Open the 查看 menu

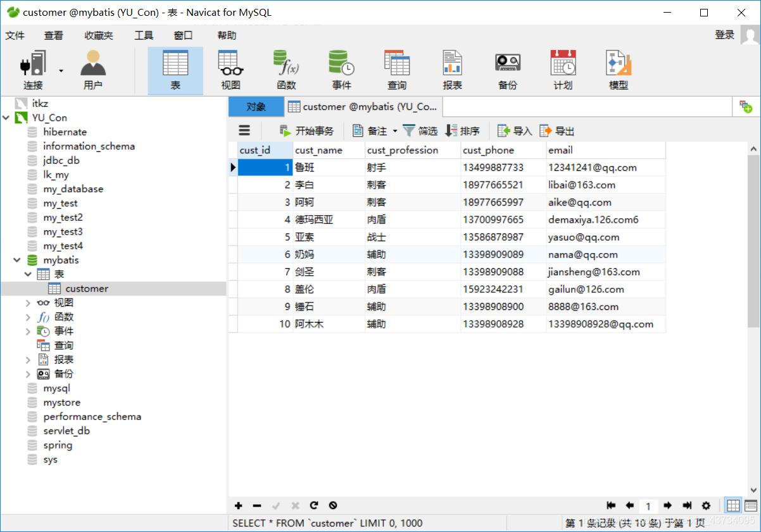click(x=54, y=35)
